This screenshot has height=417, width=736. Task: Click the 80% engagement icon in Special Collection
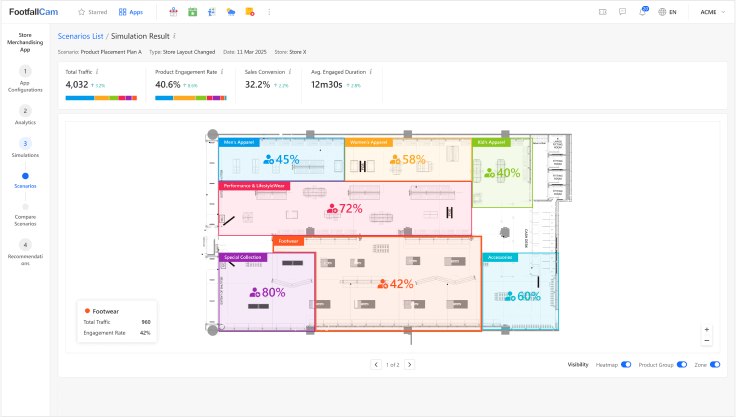[255, 293]
